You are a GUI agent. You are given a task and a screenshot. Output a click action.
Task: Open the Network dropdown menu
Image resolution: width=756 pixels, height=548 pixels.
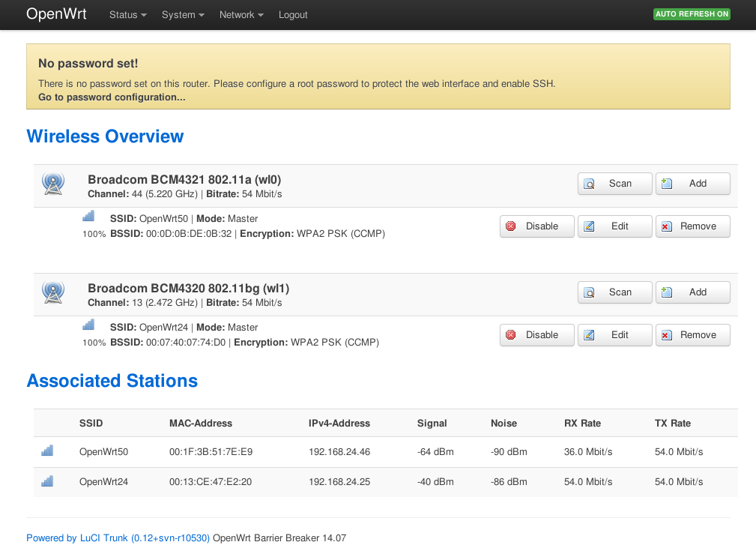click(x=241, y=15)
